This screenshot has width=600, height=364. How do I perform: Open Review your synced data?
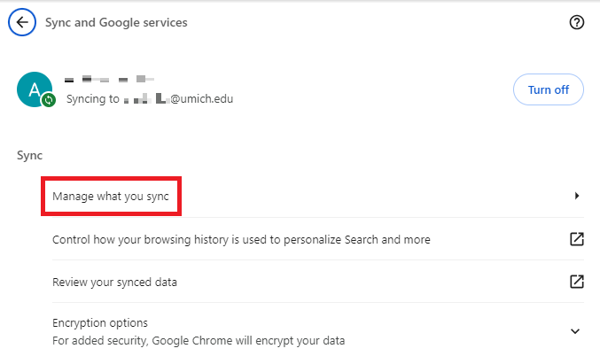click(x=115, y=282)
